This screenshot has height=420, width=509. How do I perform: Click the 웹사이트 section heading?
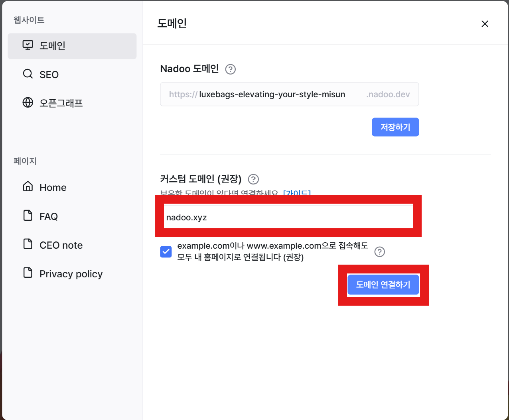(29, 20)
